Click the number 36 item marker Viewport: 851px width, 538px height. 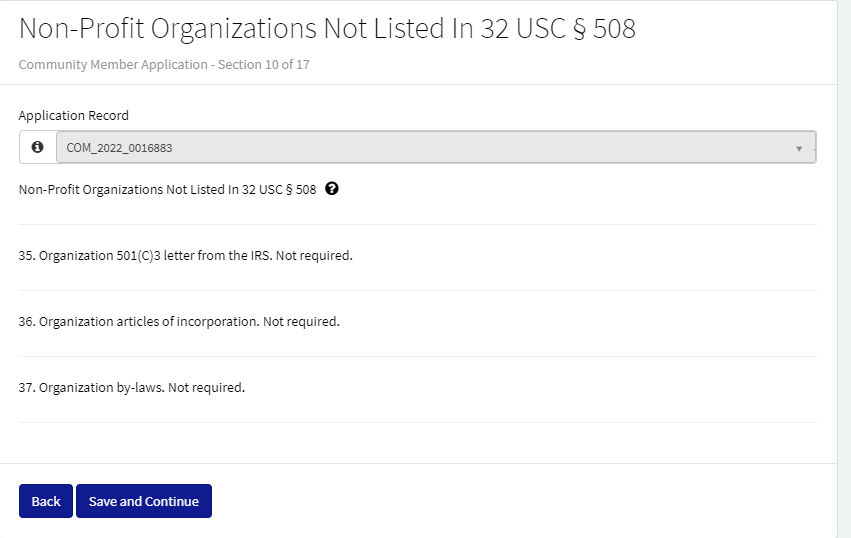[26, 321]
